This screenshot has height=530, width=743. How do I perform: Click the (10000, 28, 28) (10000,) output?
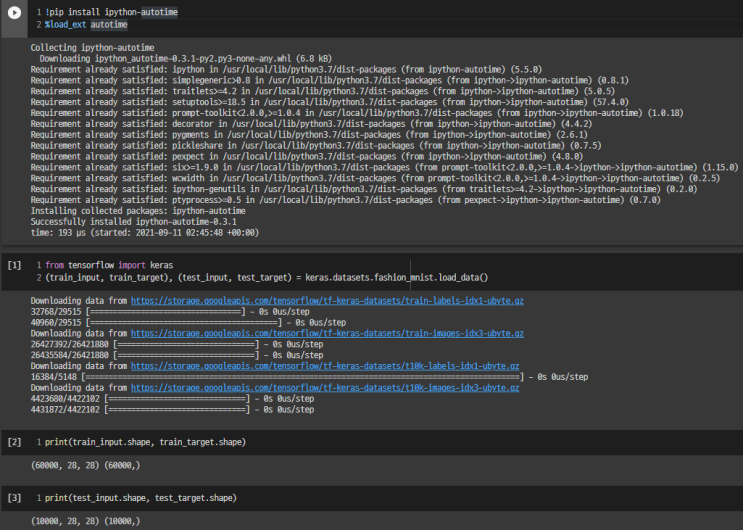click(x=85, y=521)
